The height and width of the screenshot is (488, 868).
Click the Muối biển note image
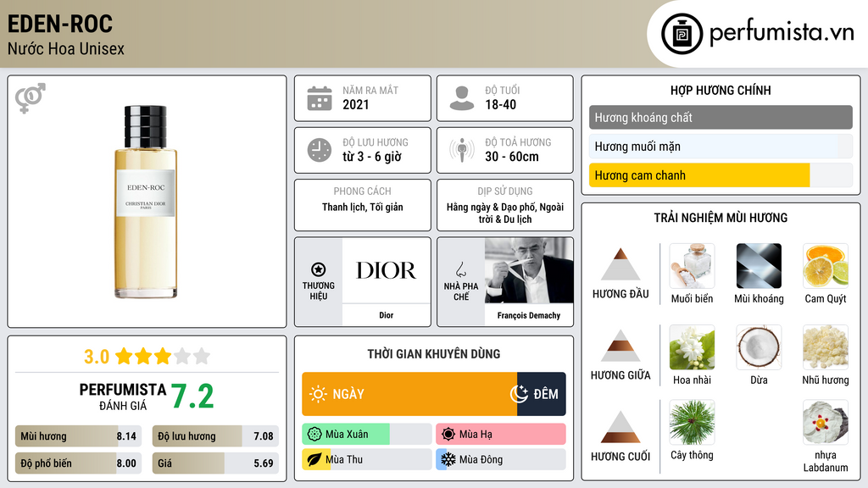(x=692, y=266)
